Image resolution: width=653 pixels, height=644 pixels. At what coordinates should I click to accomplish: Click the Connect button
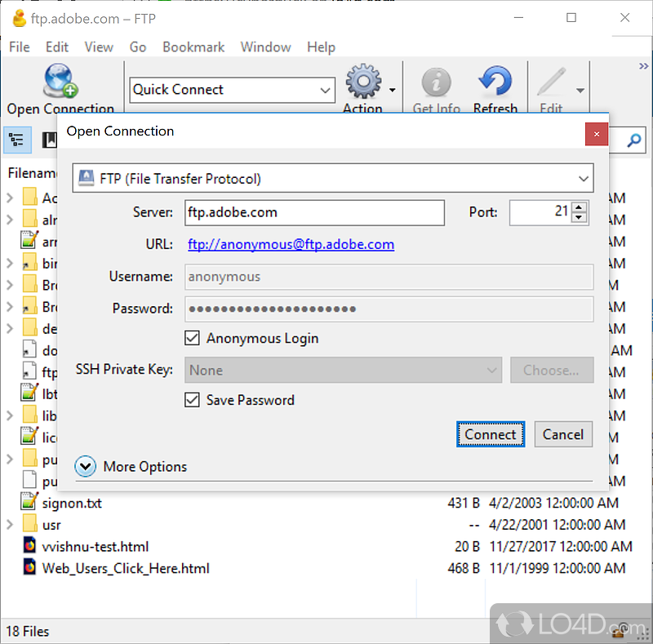point(491,434)
